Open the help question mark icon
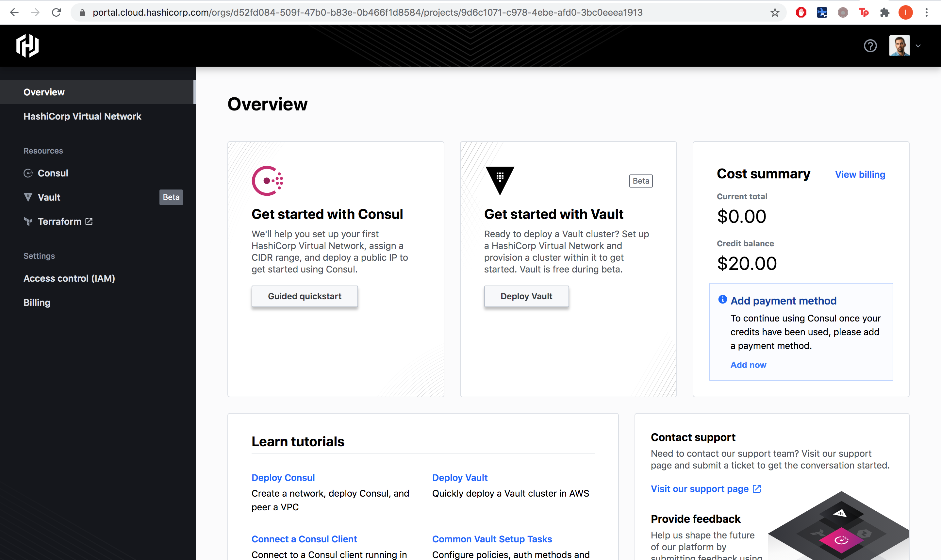This screenshot has width=941, height=560. [870, 46]
